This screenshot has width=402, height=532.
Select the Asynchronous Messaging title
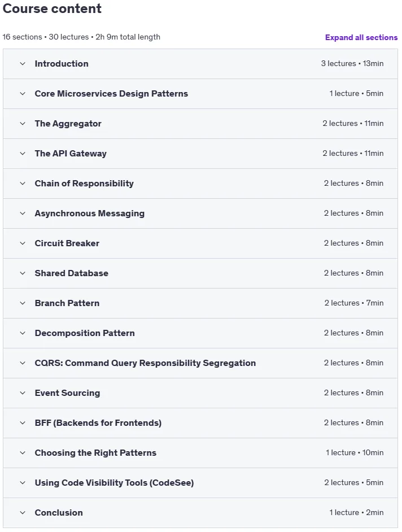[x=90, y=213]
